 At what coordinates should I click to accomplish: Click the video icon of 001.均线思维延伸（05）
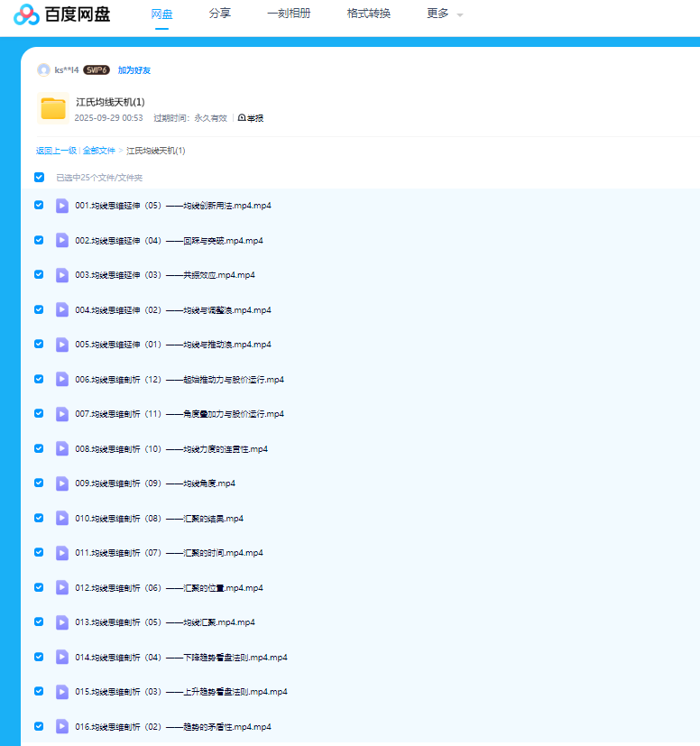click(x=62, y=206)
